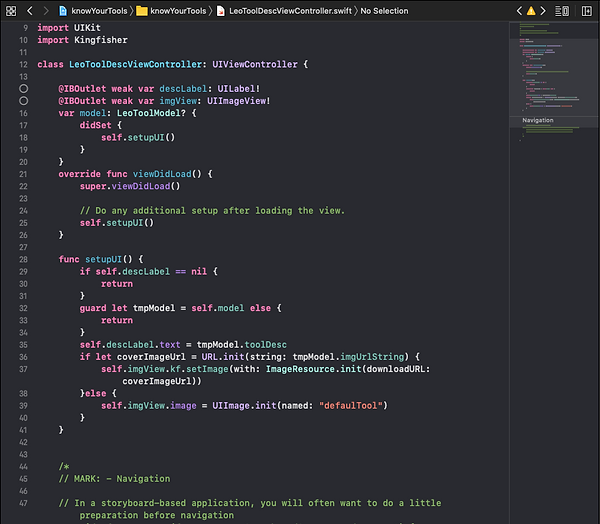Image resolution: width=600 pixels, height=524 pixels.
Task: Click 'self.setupUI()' on line 18
Action: [x=138, y=138]
